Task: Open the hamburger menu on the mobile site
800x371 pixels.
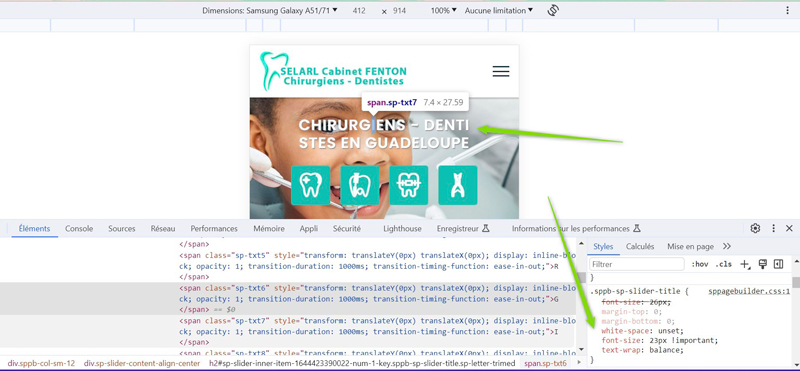Action: click(x=501, y=71)
